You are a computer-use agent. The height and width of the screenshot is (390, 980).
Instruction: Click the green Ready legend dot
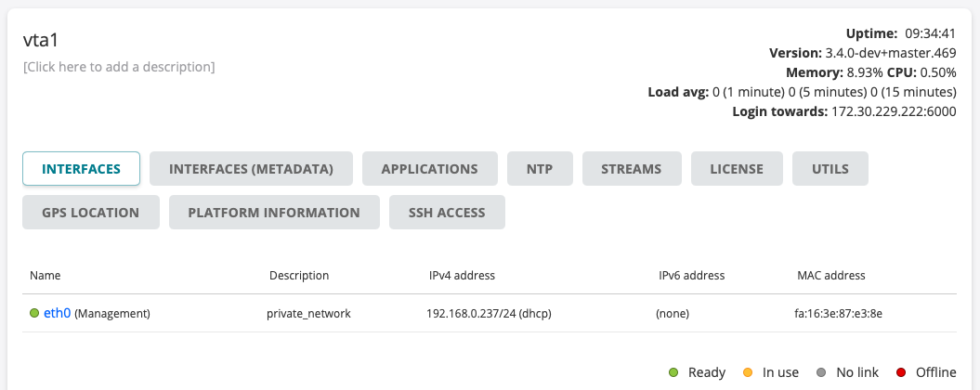[673, 372]
